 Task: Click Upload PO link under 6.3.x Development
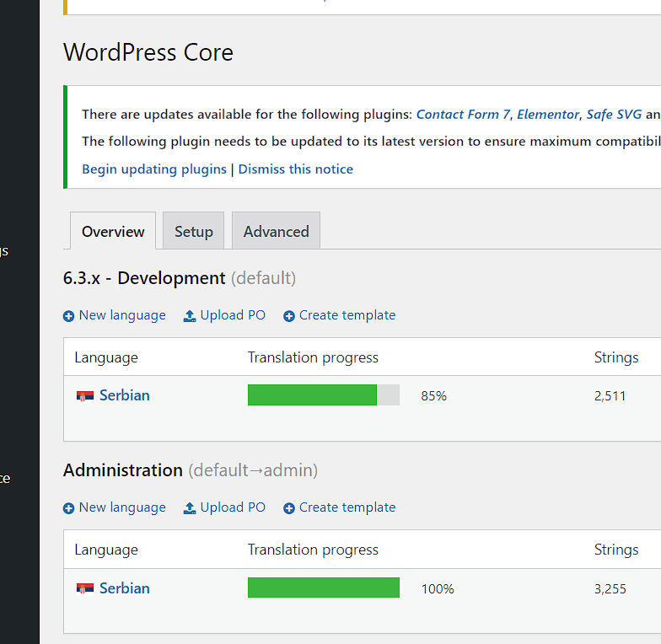pos(233,315)
